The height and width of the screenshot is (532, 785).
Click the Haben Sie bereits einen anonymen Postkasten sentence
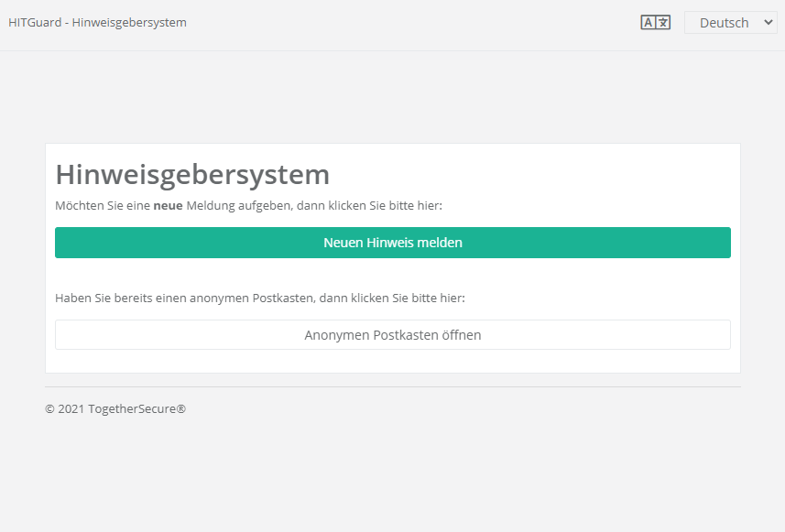click(260, 298)
